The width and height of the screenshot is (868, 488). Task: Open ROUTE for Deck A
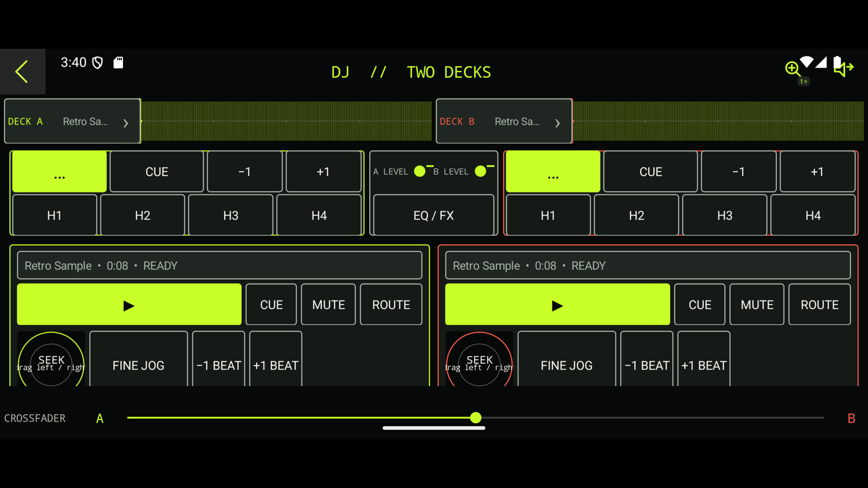click(391, 305)
